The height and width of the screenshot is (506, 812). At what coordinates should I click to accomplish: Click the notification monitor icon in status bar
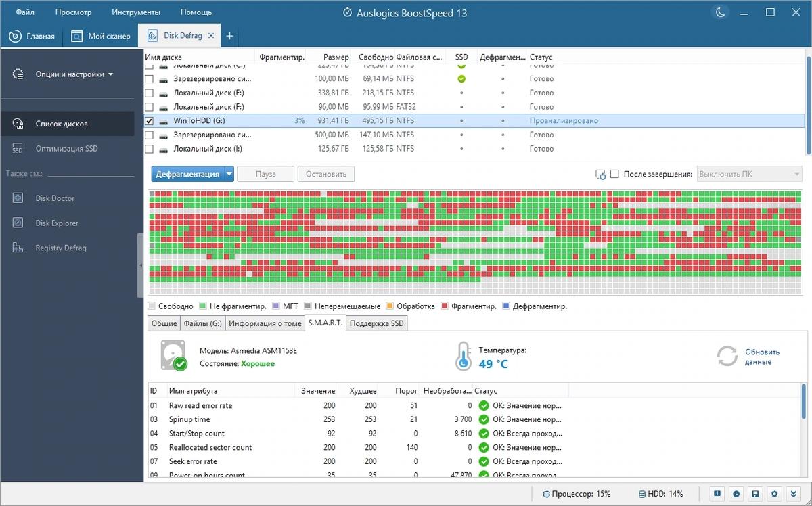717,495
